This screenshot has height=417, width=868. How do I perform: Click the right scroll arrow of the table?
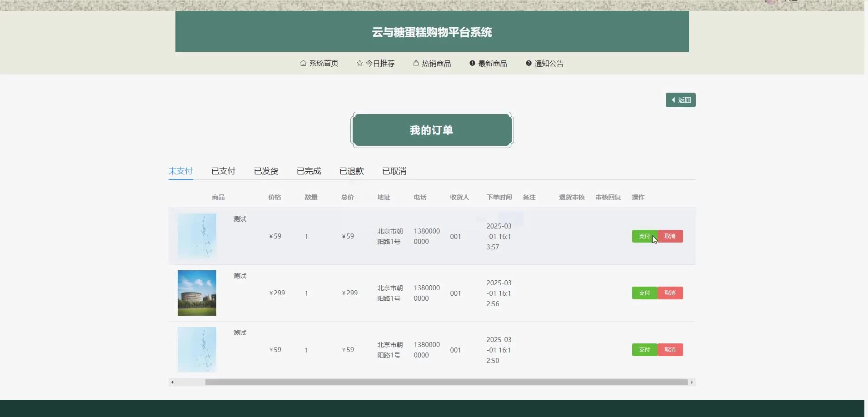click(x=692, y=382)
